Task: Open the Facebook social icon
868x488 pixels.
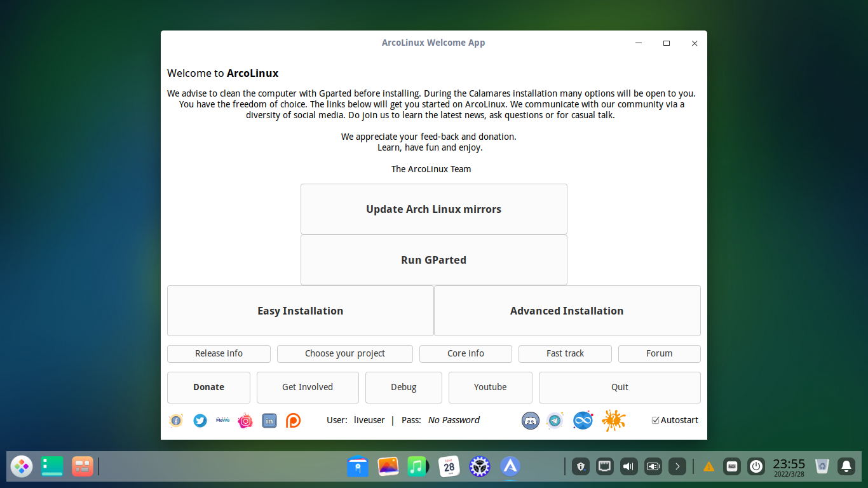Action: (176, 421)
